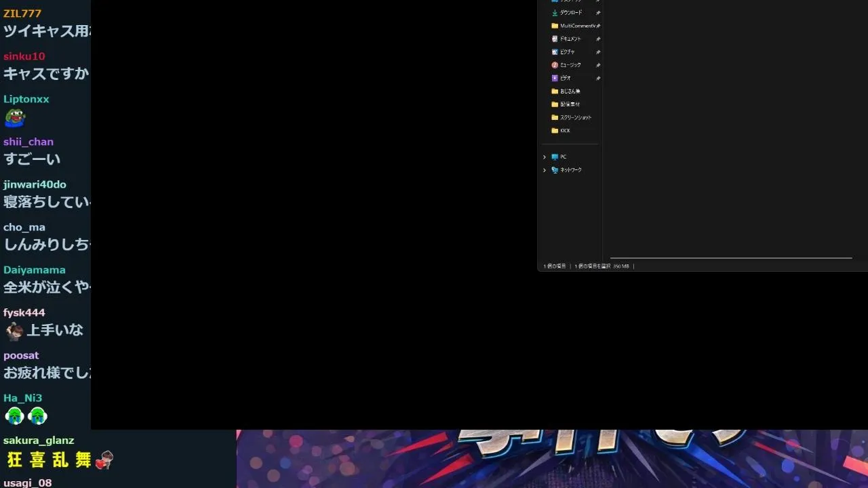Click the Pictures (ピクチャ) icon in Explorer sidebar

point(555,52)
